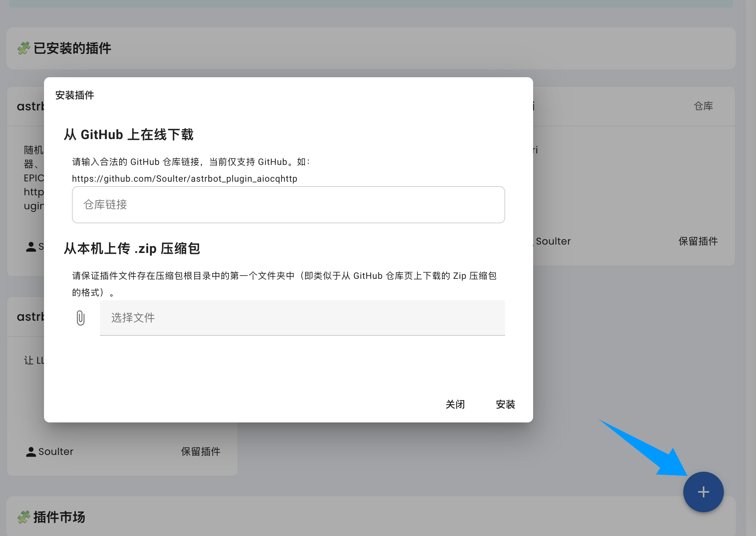Click puzzle icon beside 插件市场

24,517
